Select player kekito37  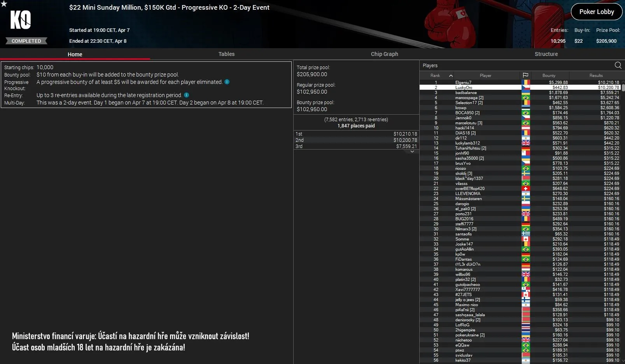[x=520, y=360]
